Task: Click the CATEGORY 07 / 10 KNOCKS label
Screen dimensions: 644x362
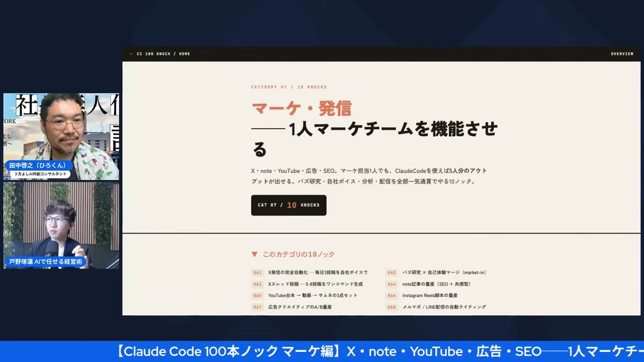Action: click(x=289, y=87)
